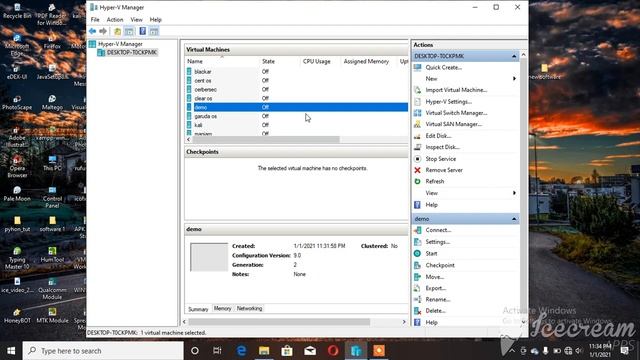Start the demo virtual machine
This screenshot has height=360, width=640.
tap(431, 253)
